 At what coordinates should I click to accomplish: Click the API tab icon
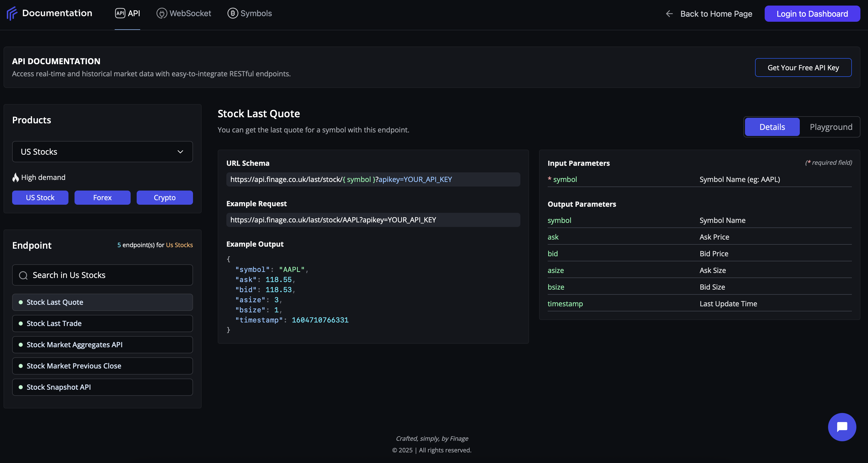(120, 13)
